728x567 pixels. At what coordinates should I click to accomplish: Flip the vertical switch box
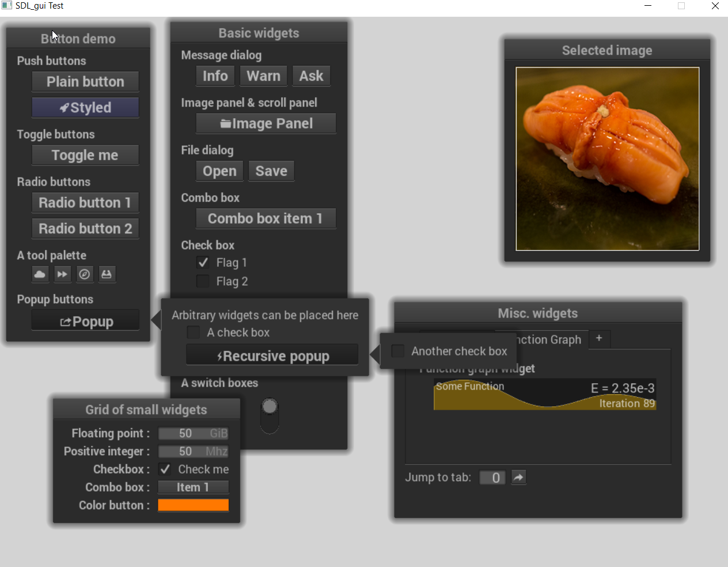tap(270, 415)
